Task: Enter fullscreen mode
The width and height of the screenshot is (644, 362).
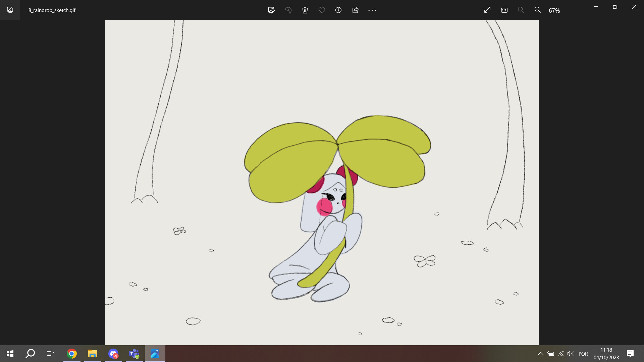Action: 487,10
